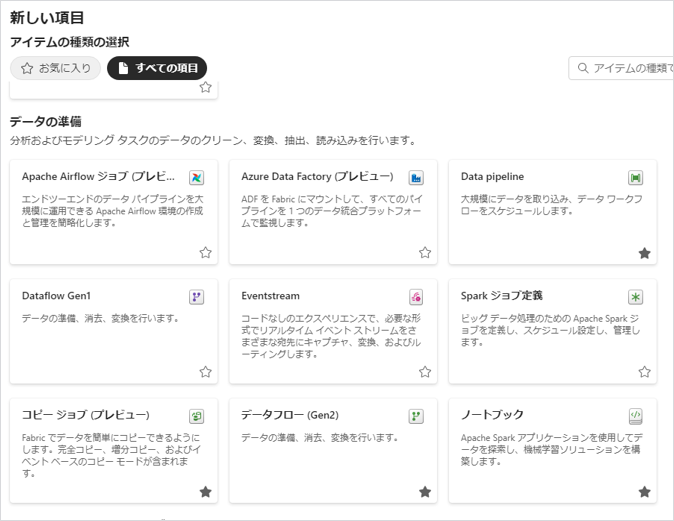Switch to お気に入り filter tab

point(55,68)
